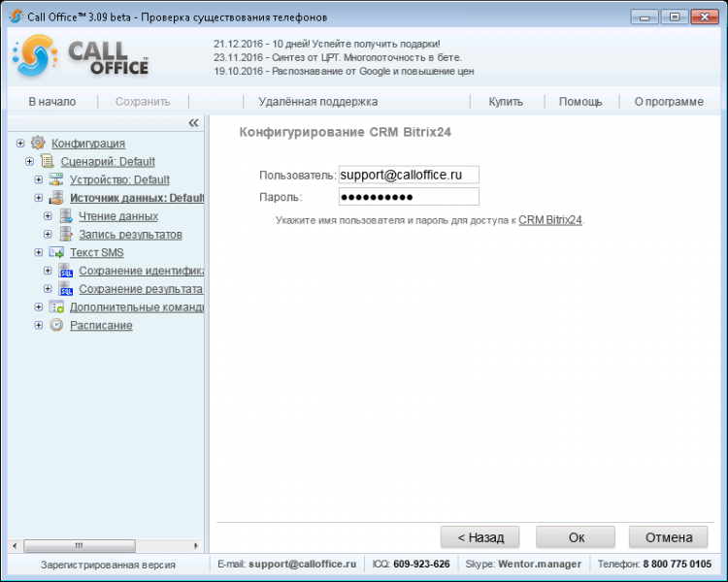Expand the Сохранение результата node
This screenshot has width=728, height=582.
[48, 289]
